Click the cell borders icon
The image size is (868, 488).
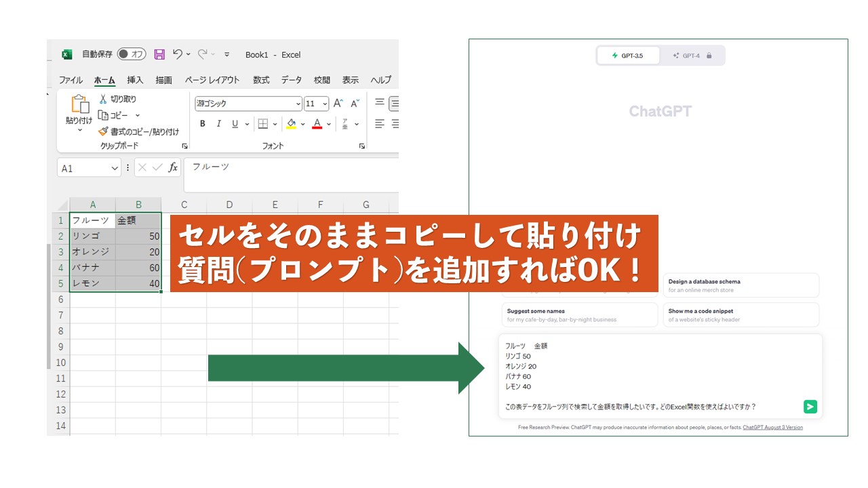263,124
